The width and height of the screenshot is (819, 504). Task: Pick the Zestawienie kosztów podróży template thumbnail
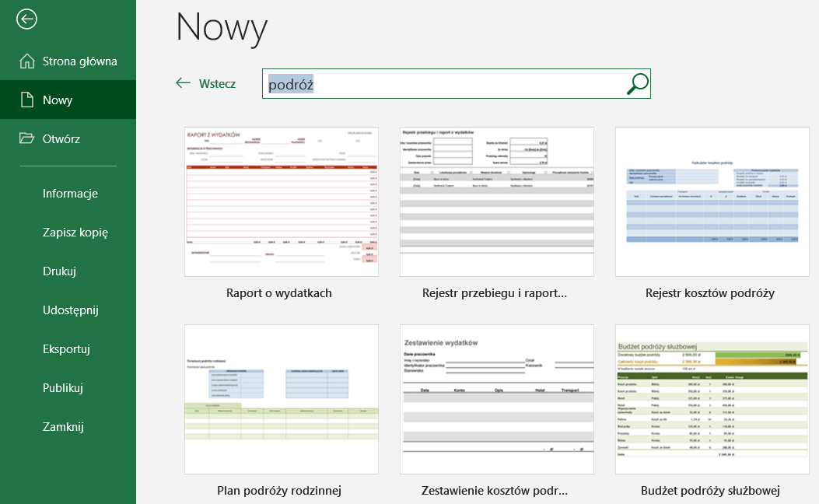click(x=497, y=399)
